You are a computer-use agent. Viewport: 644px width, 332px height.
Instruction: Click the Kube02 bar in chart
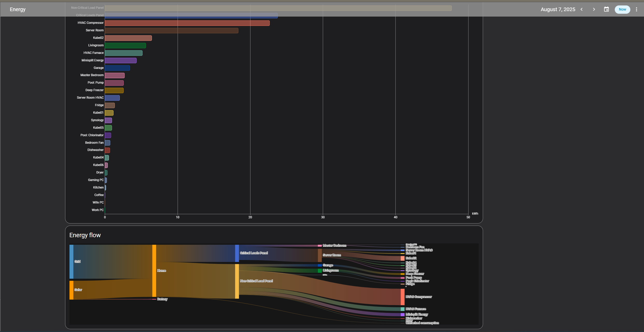click(128, 38)
